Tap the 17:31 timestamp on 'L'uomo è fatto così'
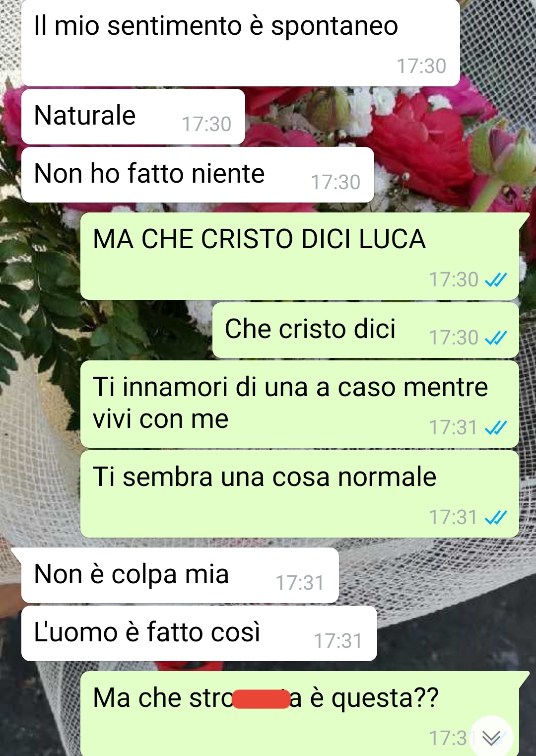The image size is (536, 756). tap(338, 641)
